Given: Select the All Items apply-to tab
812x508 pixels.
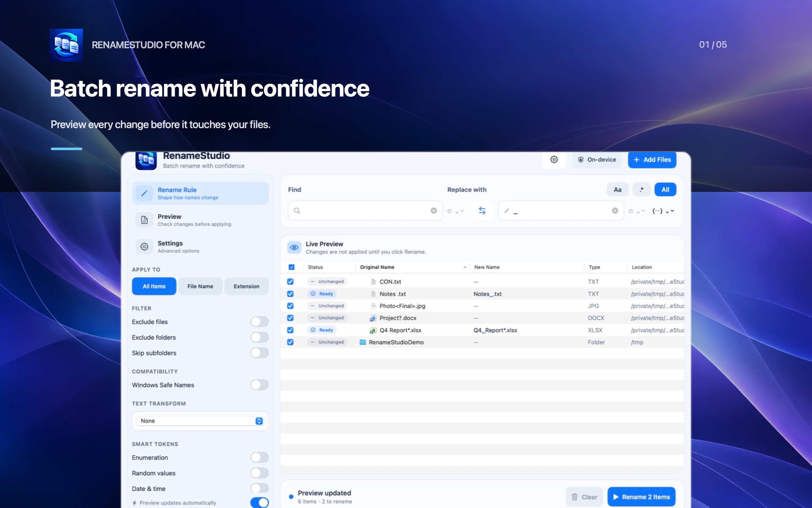Looking at the screenshot, I should [x=154, y=286].
